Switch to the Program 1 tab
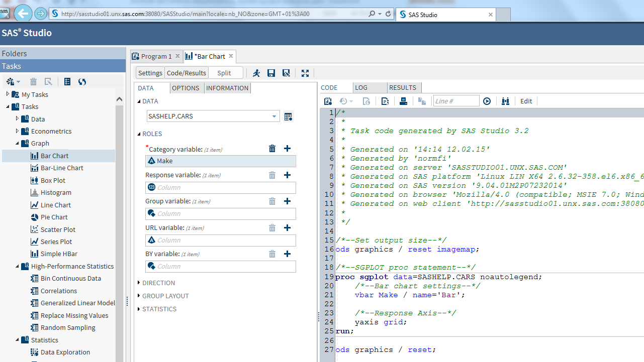 click(x=156, y=56)
